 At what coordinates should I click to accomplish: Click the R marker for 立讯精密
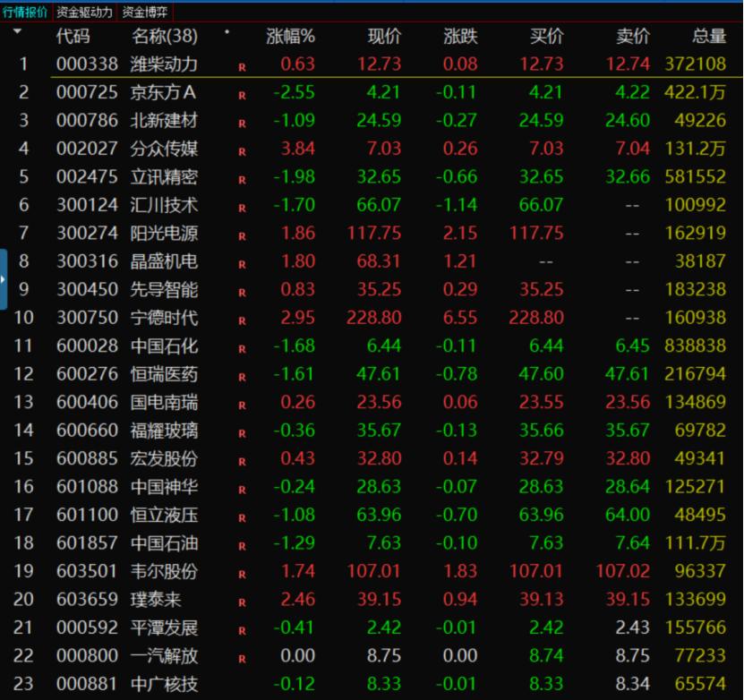pos(242,180)
